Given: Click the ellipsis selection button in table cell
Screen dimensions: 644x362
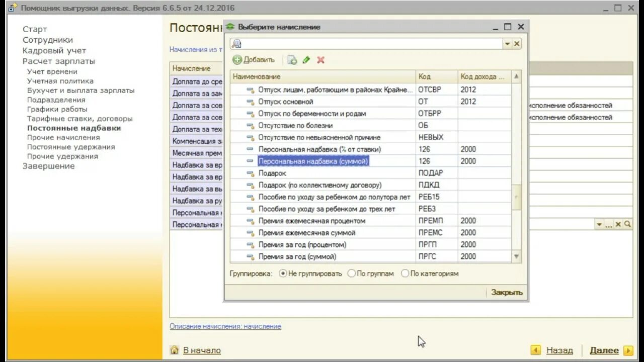Looking at the screenshot, I should point(609,225).
